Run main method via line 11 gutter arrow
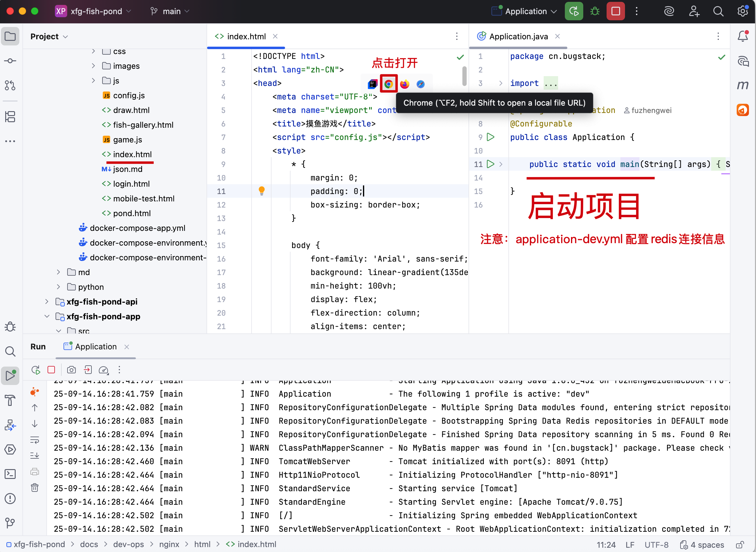The height and width of the screenshot is (552, 756). [491, 164]
